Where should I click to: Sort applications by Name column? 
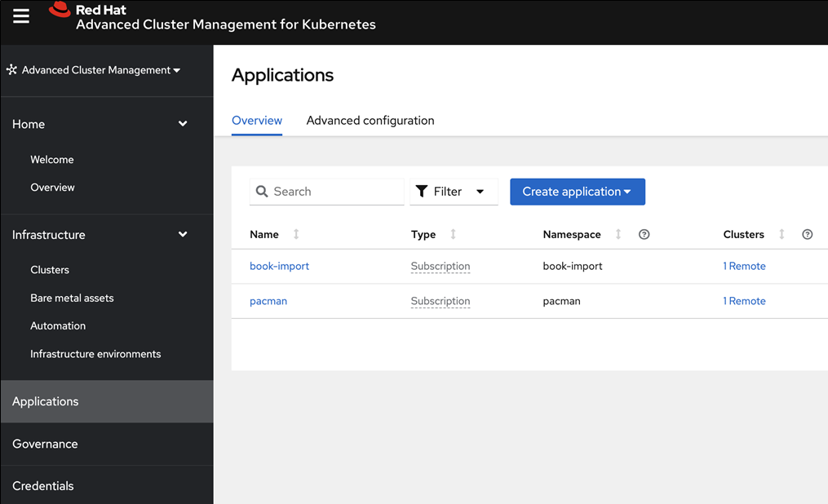296,234
